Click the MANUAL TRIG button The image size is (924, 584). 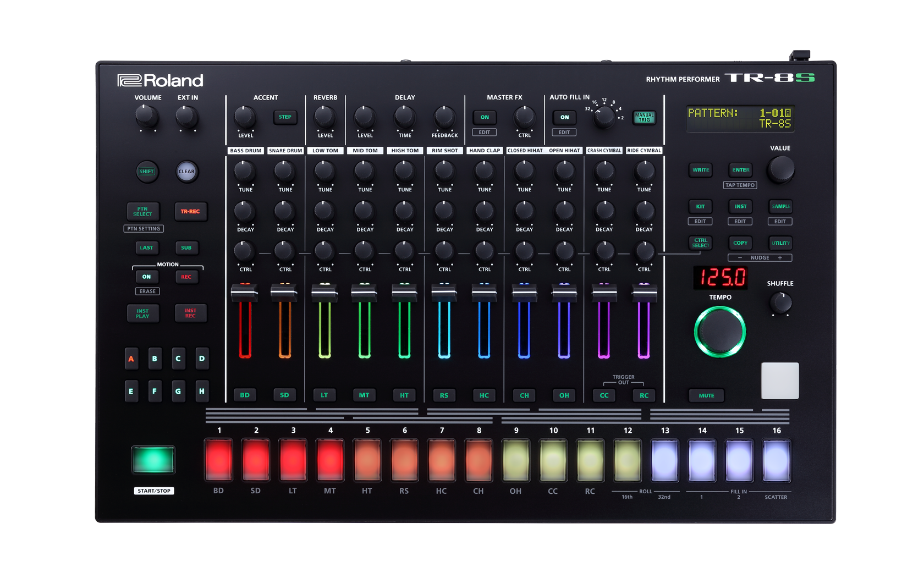644,118
